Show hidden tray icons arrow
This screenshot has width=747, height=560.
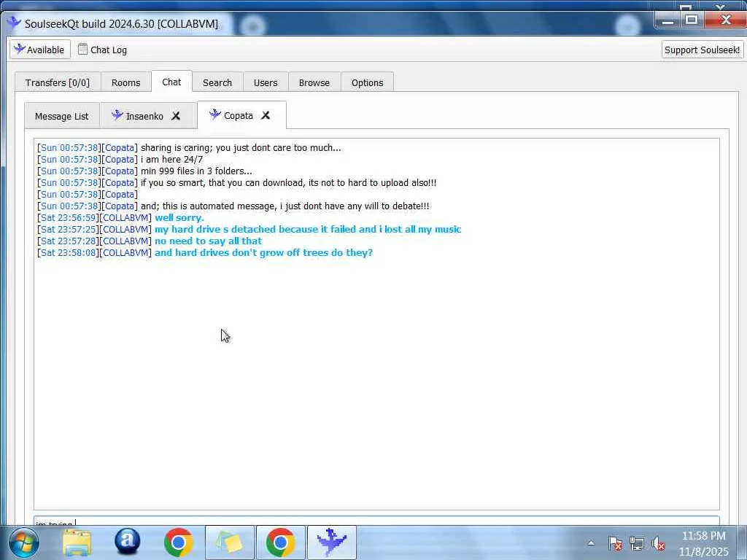[591, 542]
